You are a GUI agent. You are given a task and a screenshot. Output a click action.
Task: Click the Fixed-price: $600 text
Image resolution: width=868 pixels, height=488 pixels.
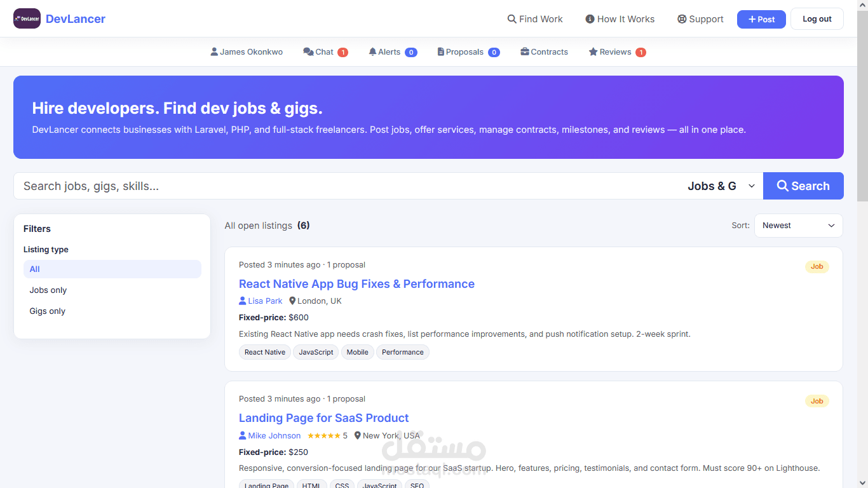[274, 318]
